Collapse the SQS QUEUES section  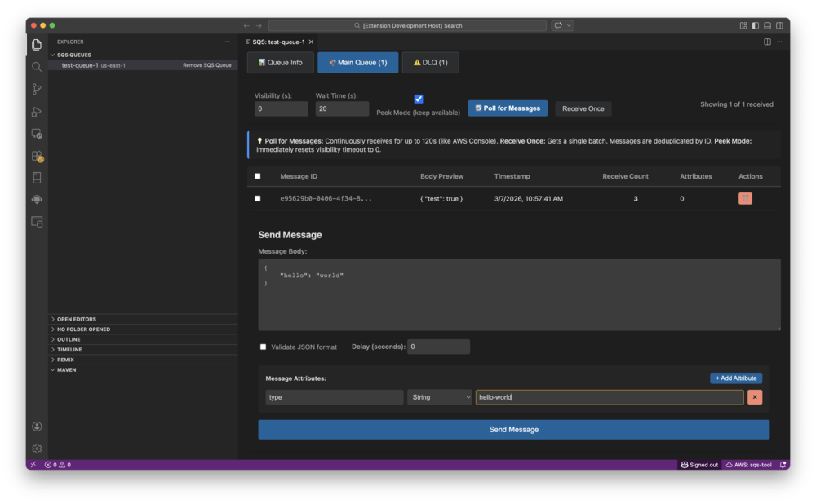[74, 55]
